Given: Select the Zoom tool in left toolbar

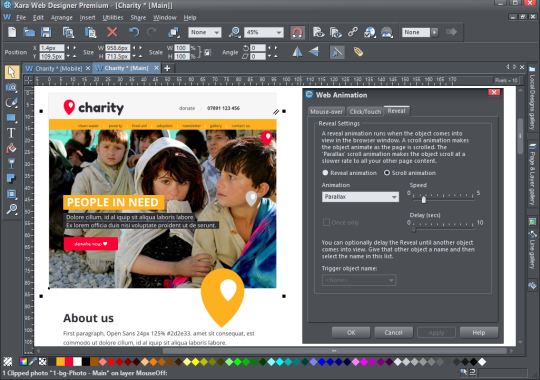Looking at the screenshot, I should [x=12, y=209].
